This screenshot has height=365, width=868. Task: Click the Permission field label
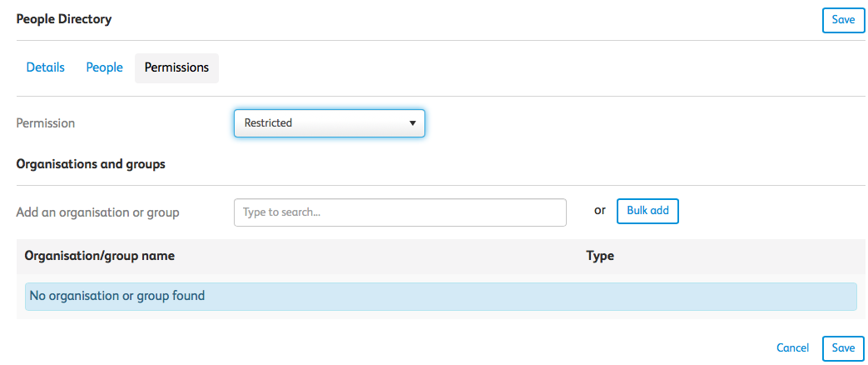click(x=46, y=123)
